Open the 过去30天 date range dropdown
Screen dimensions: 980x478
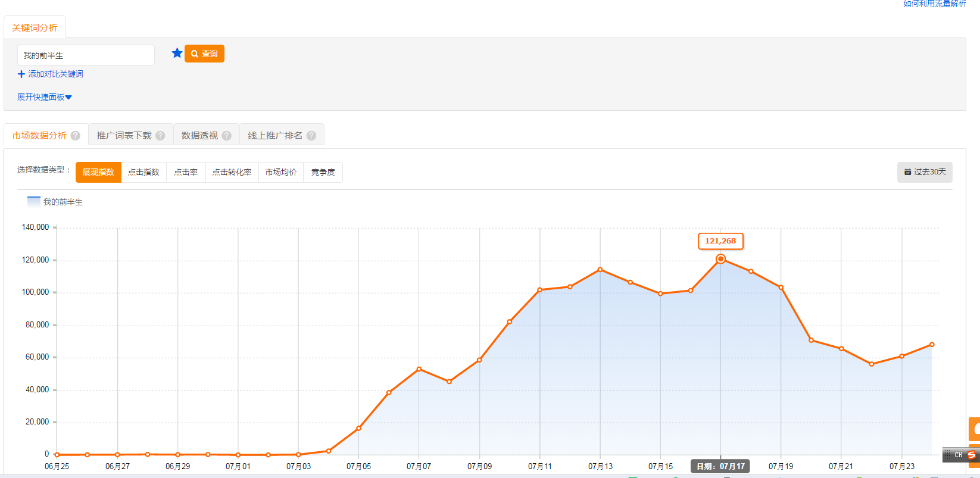coord(925,172)
